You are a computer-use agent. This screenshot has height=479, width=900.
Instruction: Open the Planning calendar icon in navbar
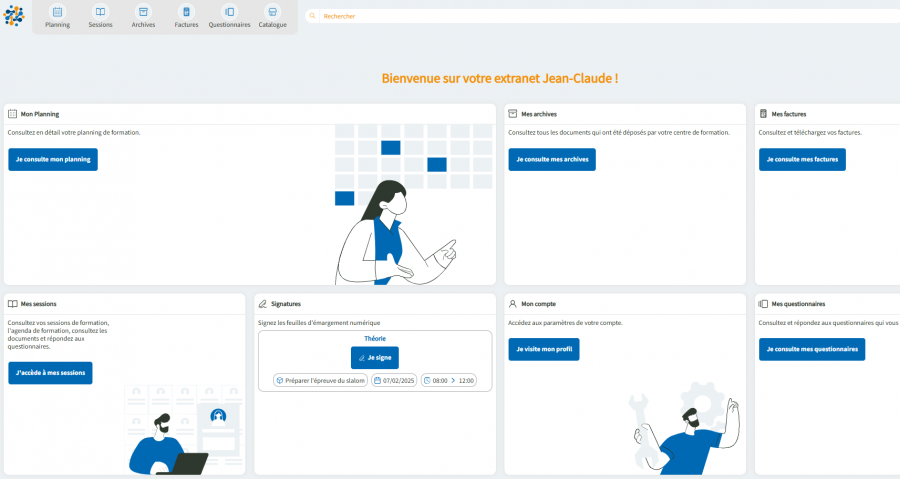pyautogui.click(x=57, y=12)
